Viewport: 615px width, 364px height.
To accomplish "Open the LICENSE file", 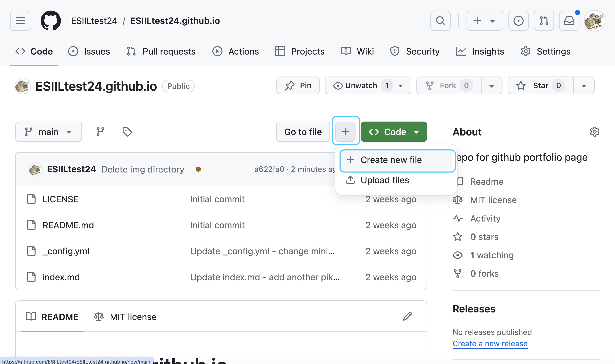I will (60, 199).
